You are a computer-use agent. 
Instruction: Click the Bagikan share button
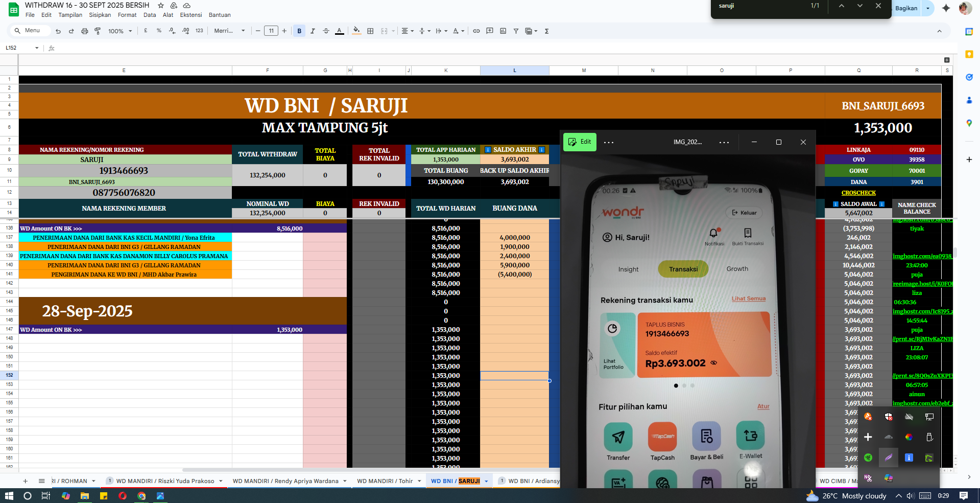[906, 8]
